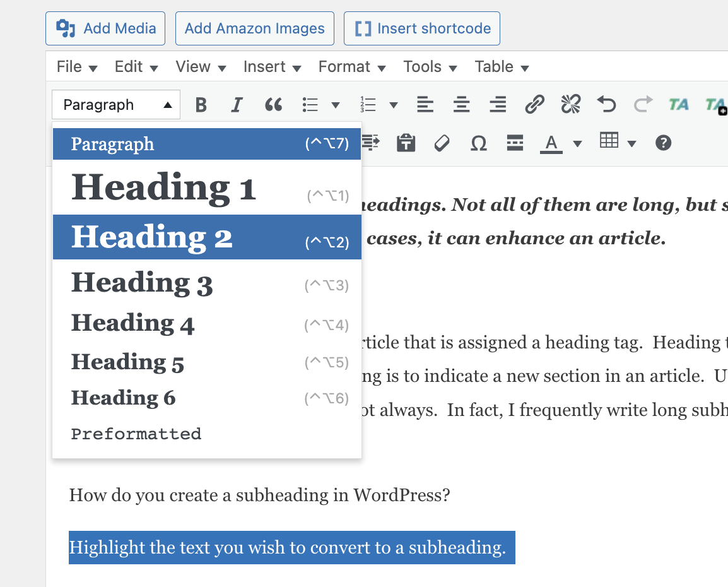Center-align the text
Screen dimensions: 728x587
click(x=462, y=105)
